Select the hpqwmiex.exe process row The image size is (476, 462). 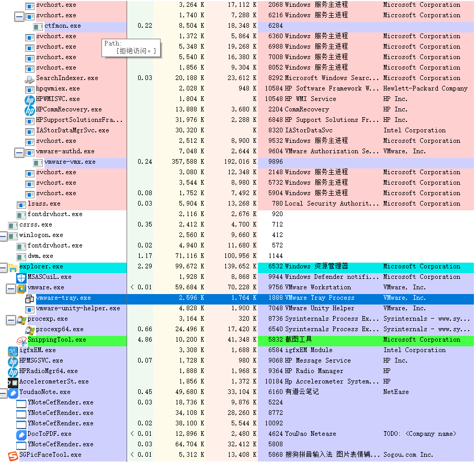237,89
